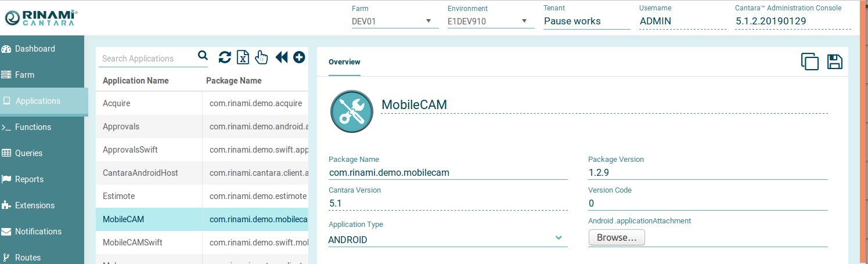
Task: Go to Functions in sidebar
Action: [33, 127]
